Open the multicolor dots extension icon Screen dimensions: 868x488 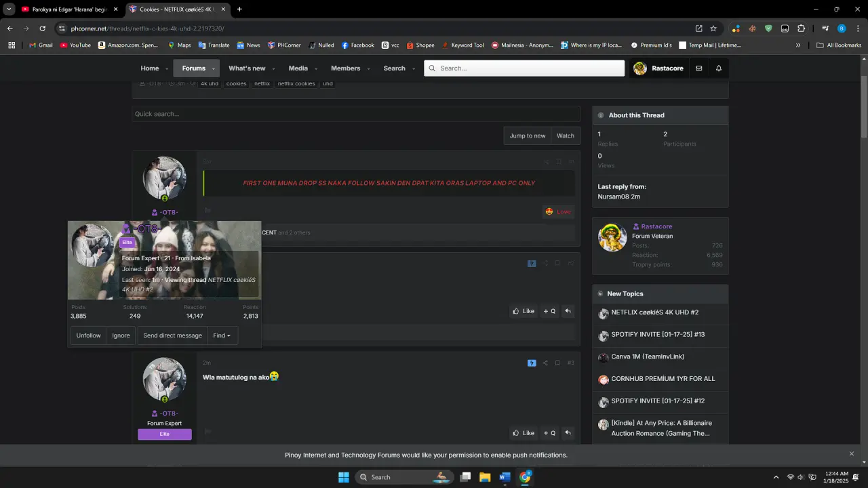click(736, 28)
